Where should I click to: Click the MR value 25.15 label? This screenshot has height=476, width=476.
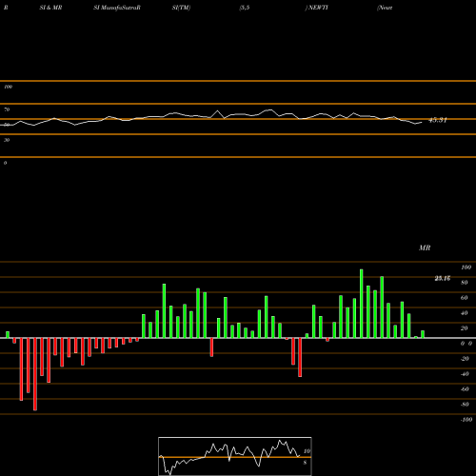click(443, 278)
